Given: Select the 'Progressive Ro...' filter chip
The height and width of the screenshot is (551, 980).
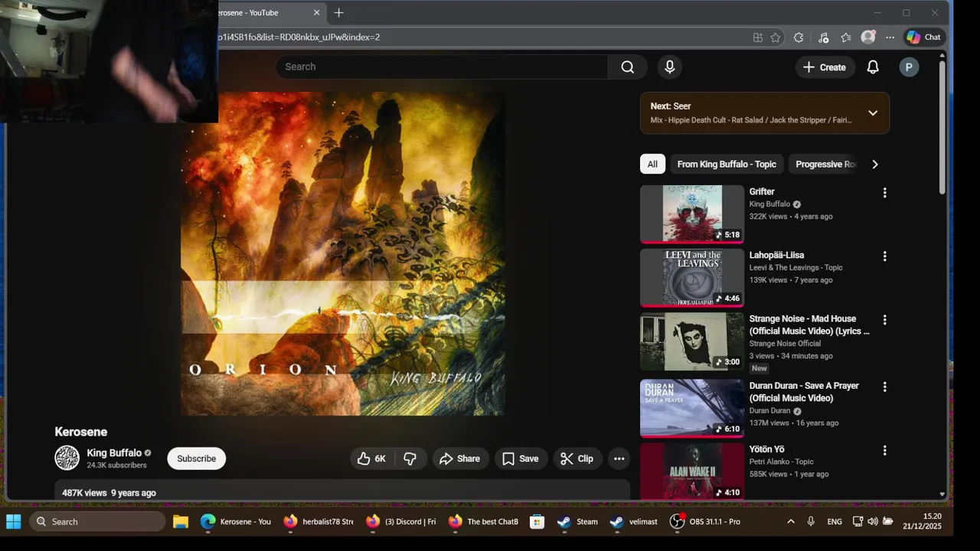Looking at the screenshot, I should pos(825,164).
